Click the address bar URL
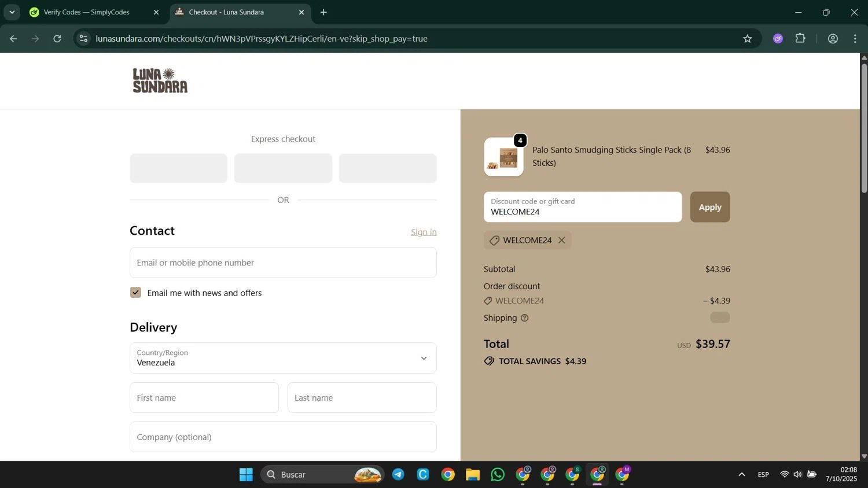 (x=262, y=39)
